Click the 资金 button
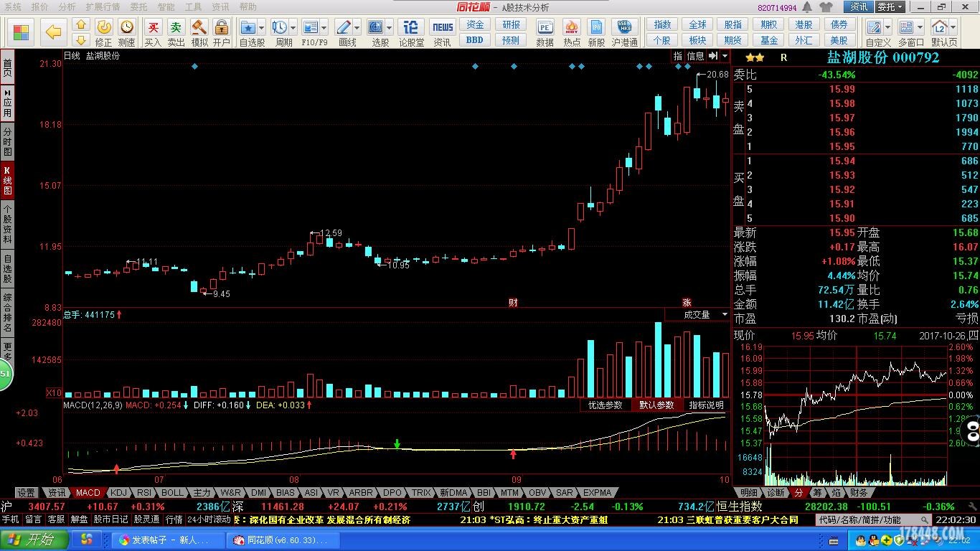The width and height of the screenshot is (980, 551). [x=475, y=24]
